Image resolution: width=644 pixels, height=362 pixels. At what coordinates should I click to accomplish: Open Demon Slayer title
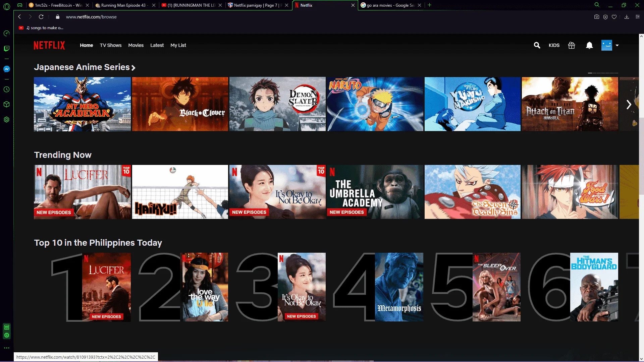[x=277, y=104]
